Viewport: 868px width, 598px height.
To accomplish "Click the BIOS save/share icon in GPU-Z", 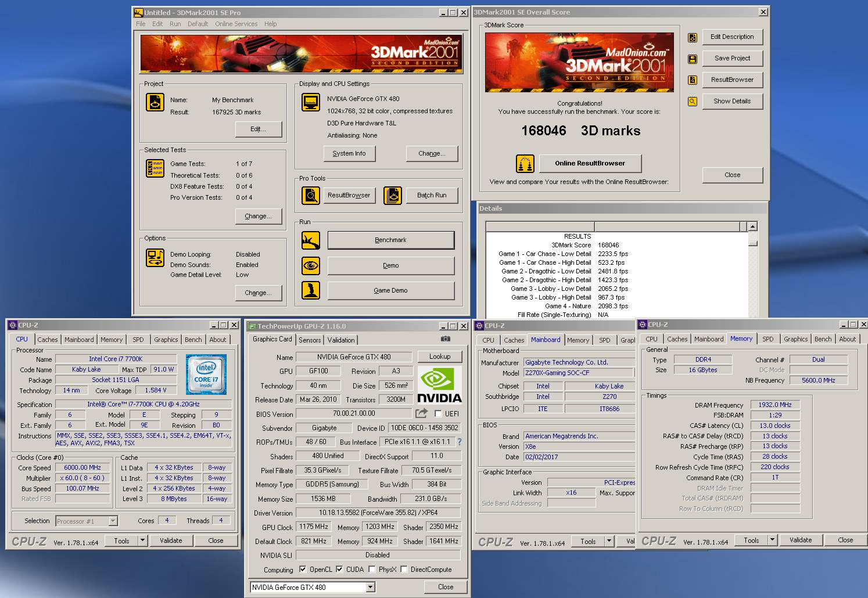I will tap(422, 413).
